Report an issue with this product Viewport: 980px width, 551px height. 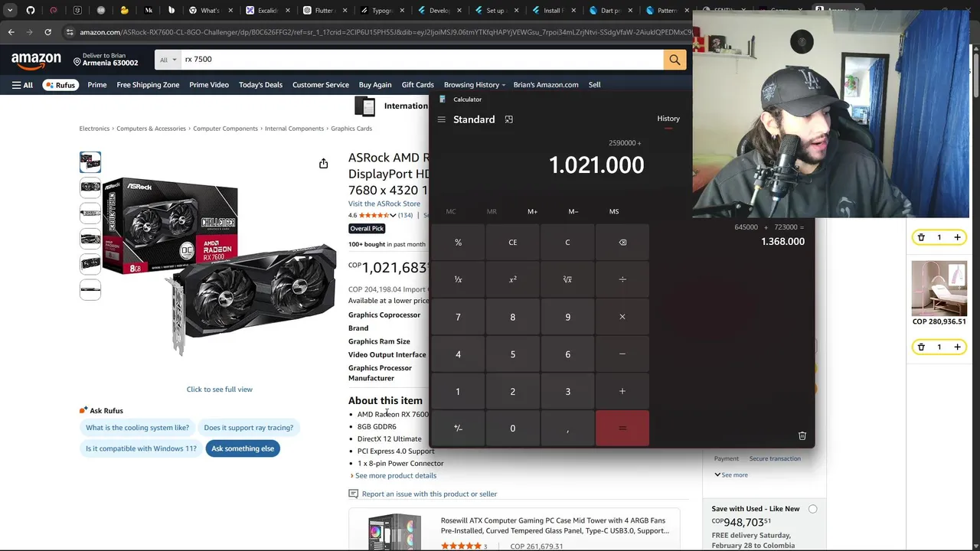pos(423,494)
